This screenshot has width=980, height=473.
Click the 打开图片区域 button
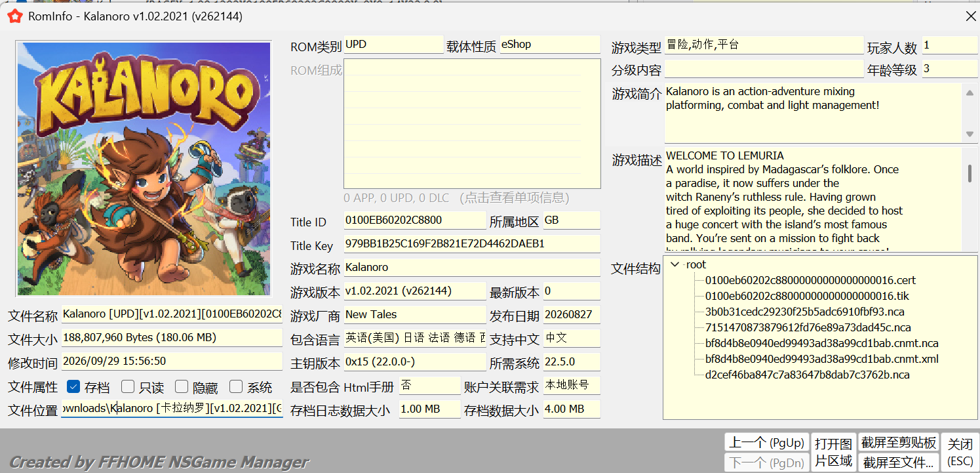tap(833, 452)
